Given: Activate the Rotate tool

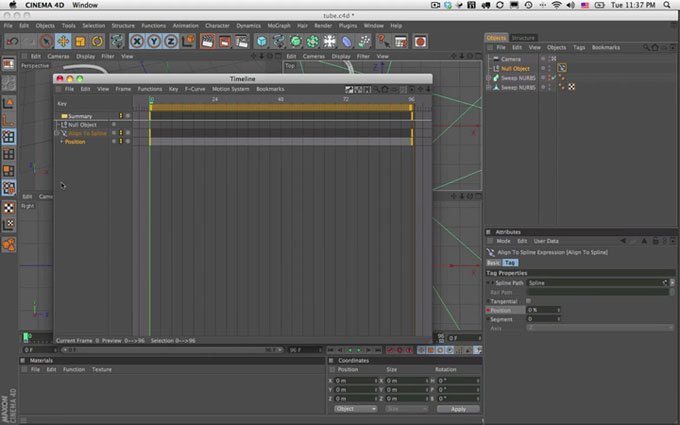Looking at the screenshot, I should 97,42.
